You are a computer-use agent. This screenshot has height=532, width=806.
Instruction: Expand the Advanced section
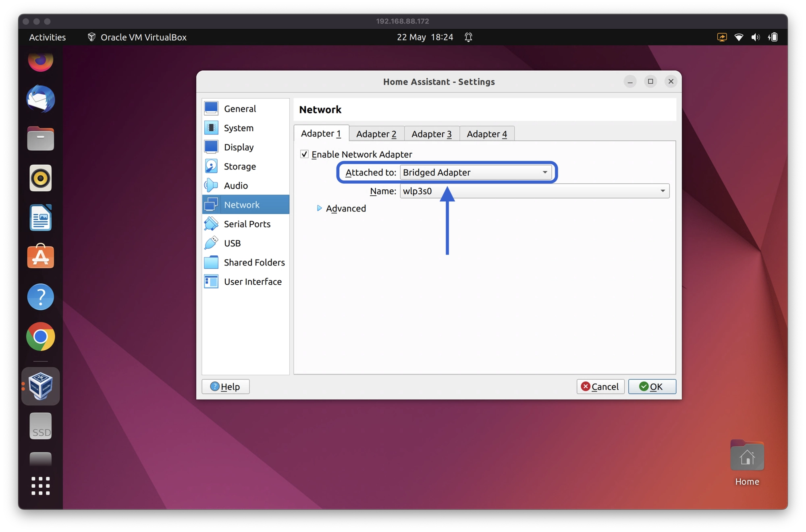[319, 208]
